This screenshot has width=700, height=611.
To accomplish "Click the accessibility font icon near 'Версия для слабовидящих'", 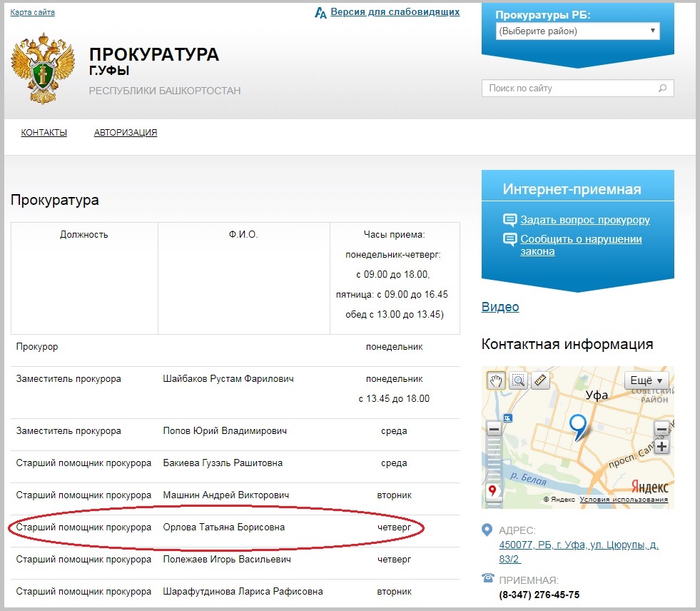I will tap(320, 13).
